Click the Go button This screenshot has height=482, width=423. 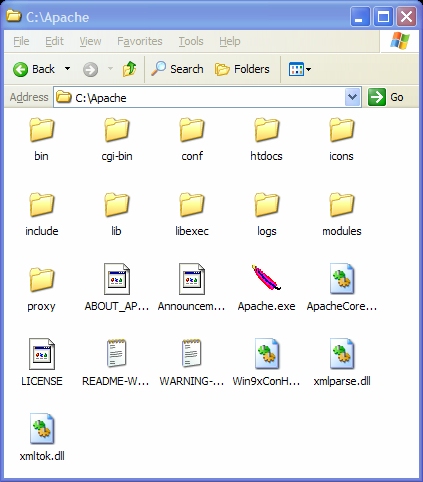(x=386, y=97)
